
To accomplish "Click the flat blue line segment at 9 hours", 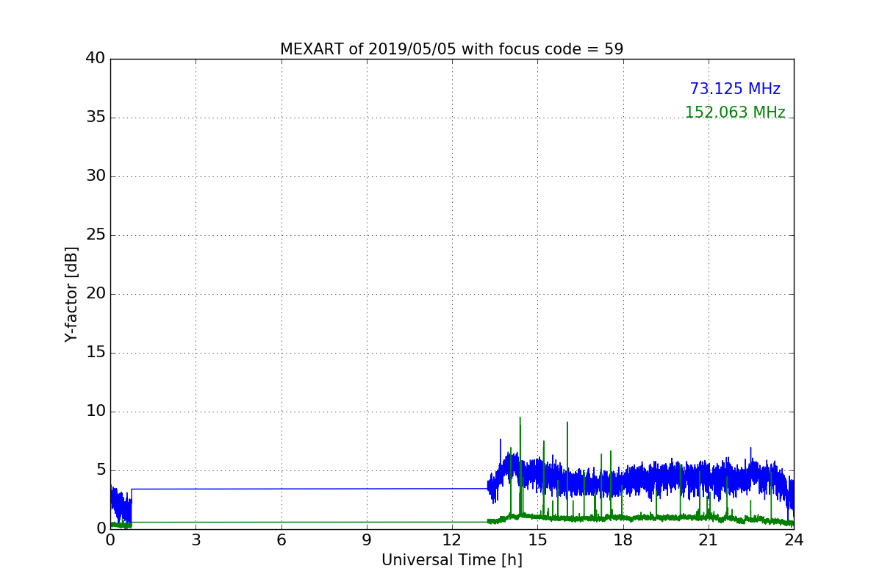I will 367,489.
